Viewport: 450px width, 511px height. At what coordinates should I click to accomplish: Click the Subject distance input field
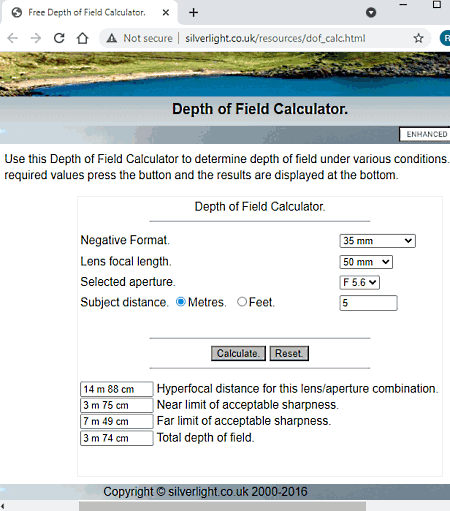pos(368,303)
